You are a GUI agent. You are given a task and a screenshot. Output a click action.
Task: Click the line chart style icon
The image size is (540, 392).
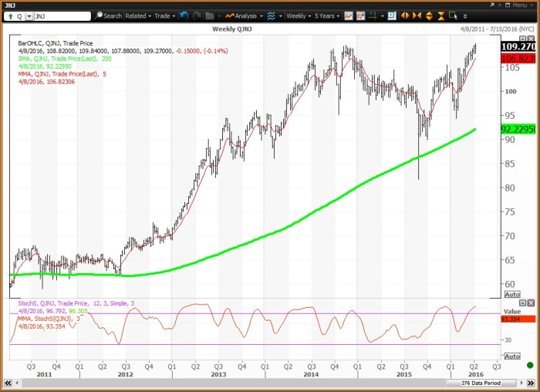349,15
